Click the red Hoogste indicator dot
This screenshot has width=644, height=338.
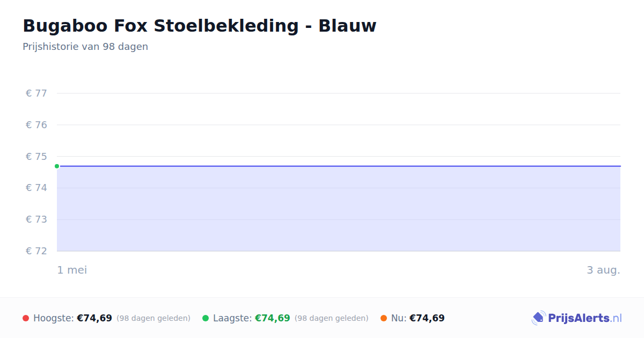pos(26,318)
